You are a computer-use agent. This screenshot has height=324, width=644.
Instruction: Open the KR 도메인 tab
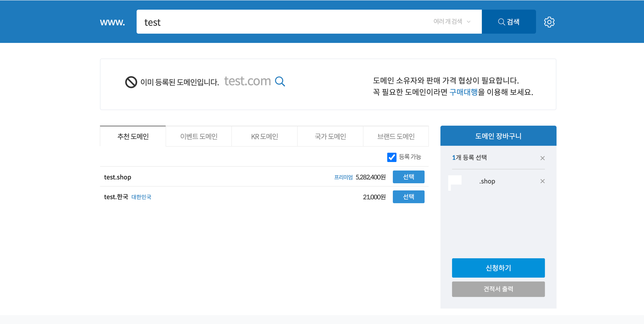pos(264,136)
